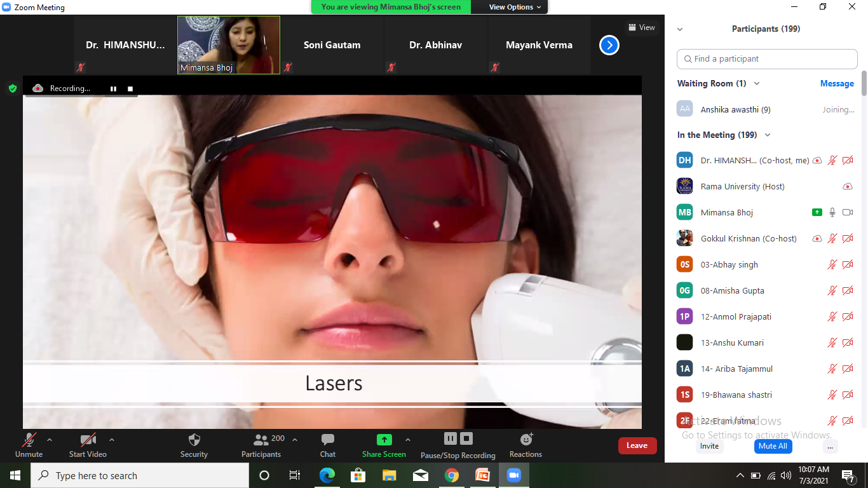Click the Zoom taskbar icon

(x=513, y=475)
